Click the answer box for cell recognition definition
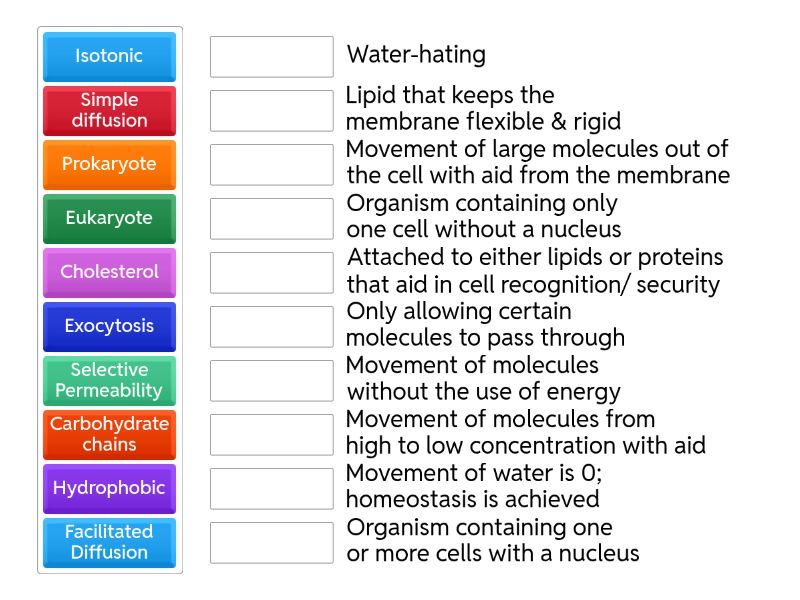 (x=271, y=272)
